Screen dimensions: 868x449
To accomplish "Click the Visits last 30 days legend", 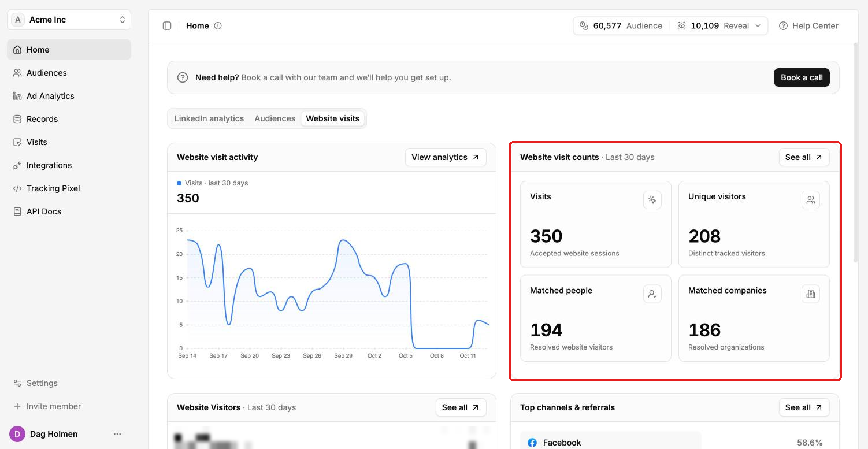I will click(x=213, y=183).
